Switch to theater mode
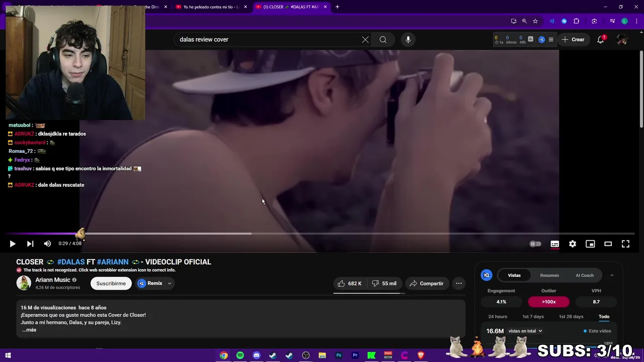This screenshot has width=644, height=362. click(x=608, y=244)
